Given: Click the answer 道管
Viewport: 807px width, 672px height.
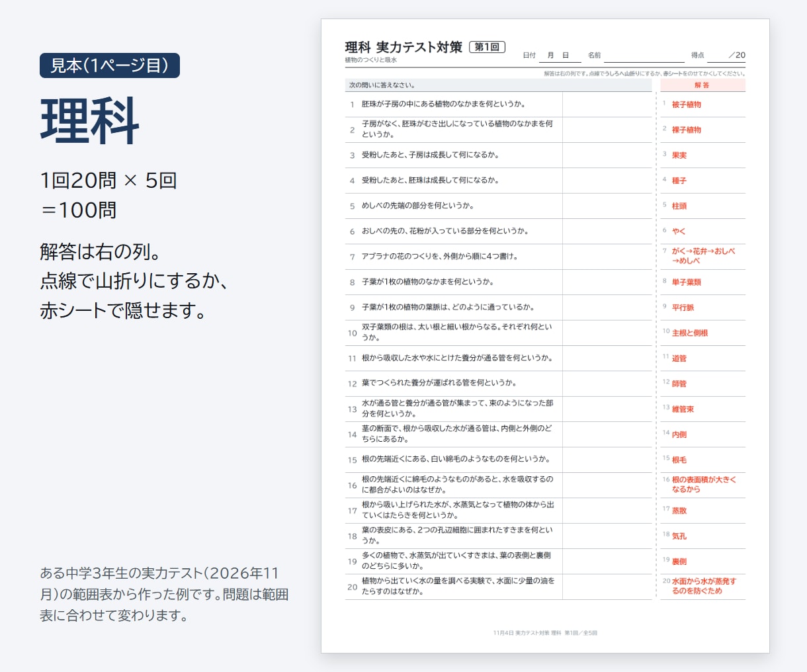Looking at the screenshot, I should coord(679,358).
